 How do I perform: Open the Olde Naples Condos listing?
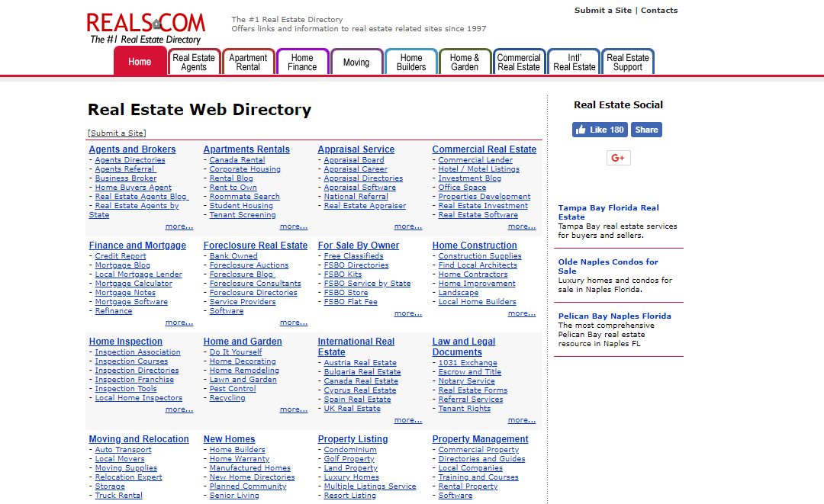(x=607, y=266)
